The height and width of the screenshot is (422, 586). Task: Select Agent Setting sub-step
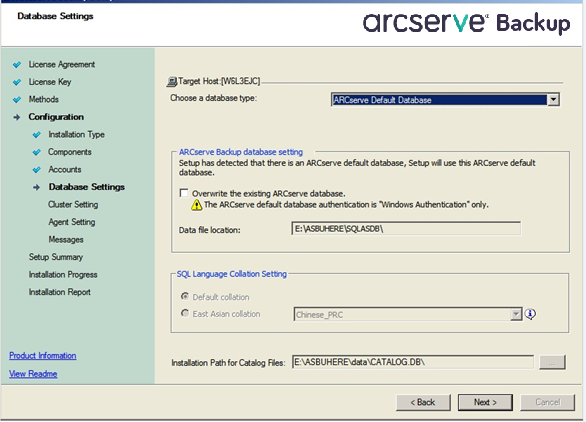[72, 222]
